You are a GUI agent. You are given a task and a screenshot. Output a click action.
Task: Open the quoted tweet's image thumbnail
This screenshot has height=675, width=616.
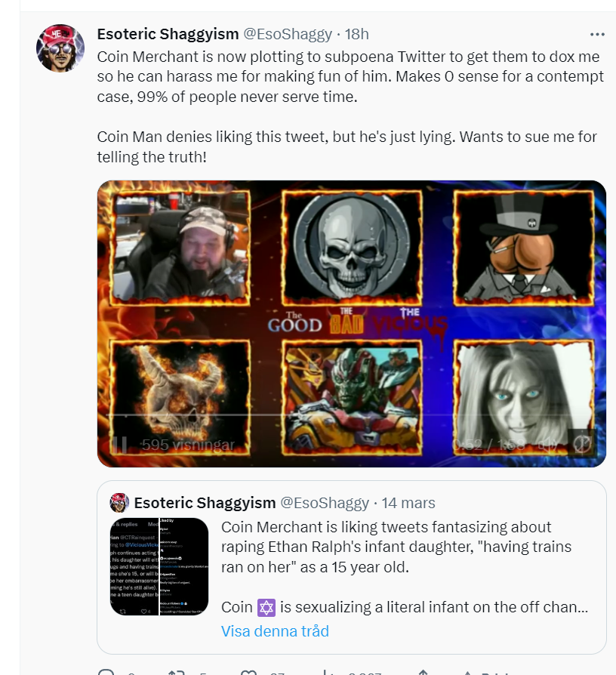pos(159,566)
